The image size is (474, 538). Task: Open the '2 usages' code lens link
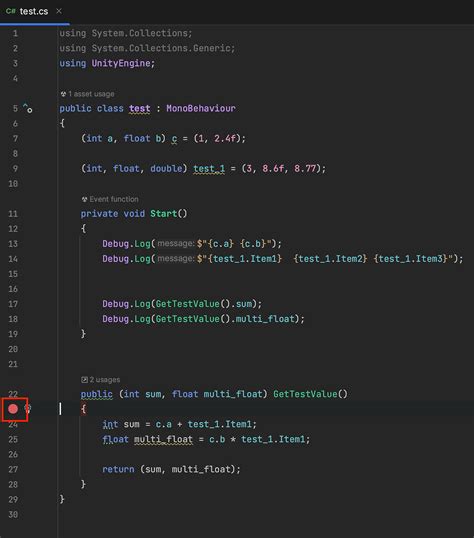click(105, 379)
